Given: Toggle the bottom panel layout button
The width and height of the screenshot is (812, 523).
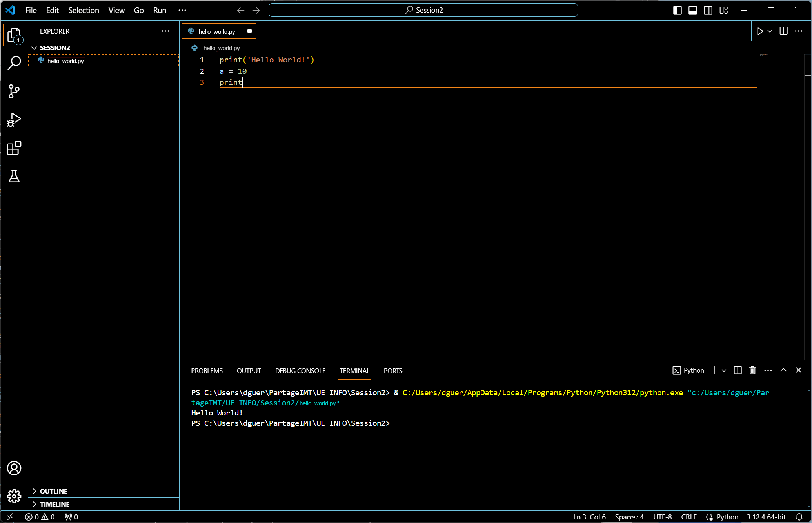Looking at the screenshot, I should (693, 10).
